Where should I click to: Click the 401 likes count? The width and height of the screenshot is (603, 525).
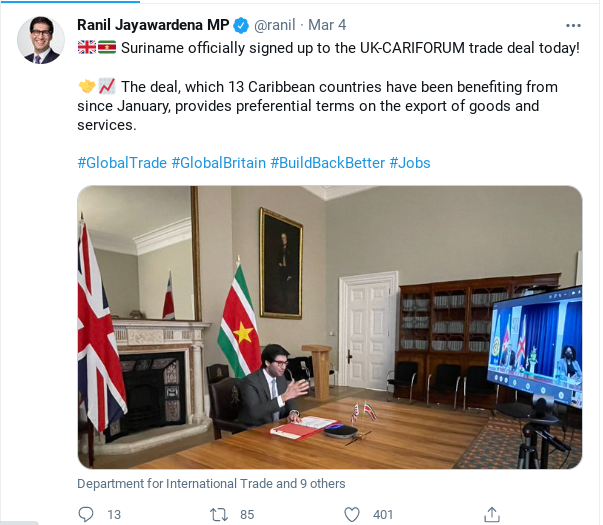(x=383, y=515)
